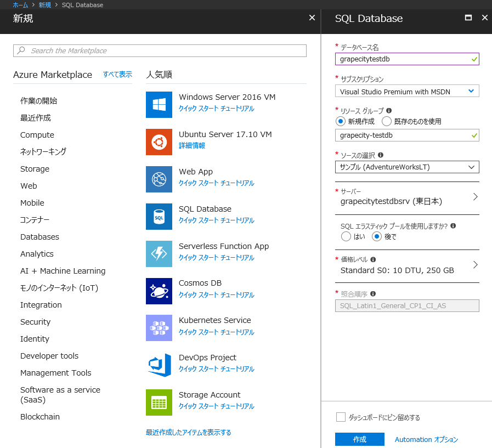
Task: Open Cosmos DB クイック スタート チュートリアル link
Action: tap(216, 294)
